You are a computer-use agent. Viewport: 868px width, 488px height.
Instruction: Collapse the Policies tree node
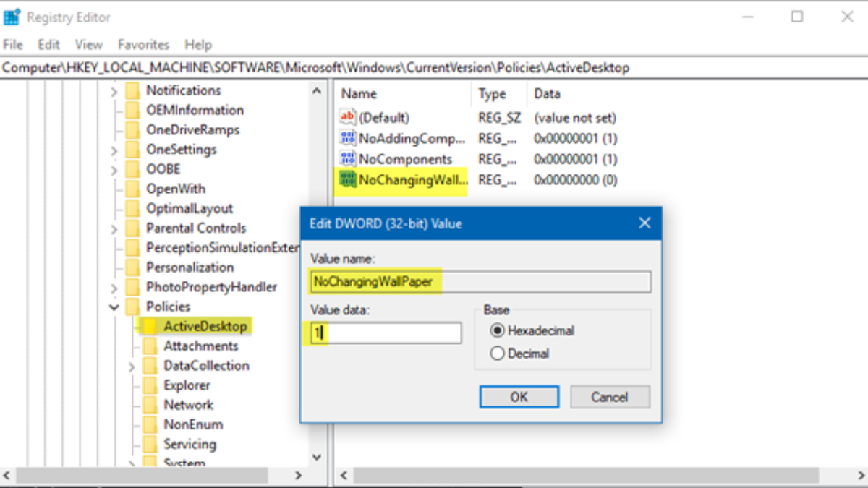(x=114, y=307)
